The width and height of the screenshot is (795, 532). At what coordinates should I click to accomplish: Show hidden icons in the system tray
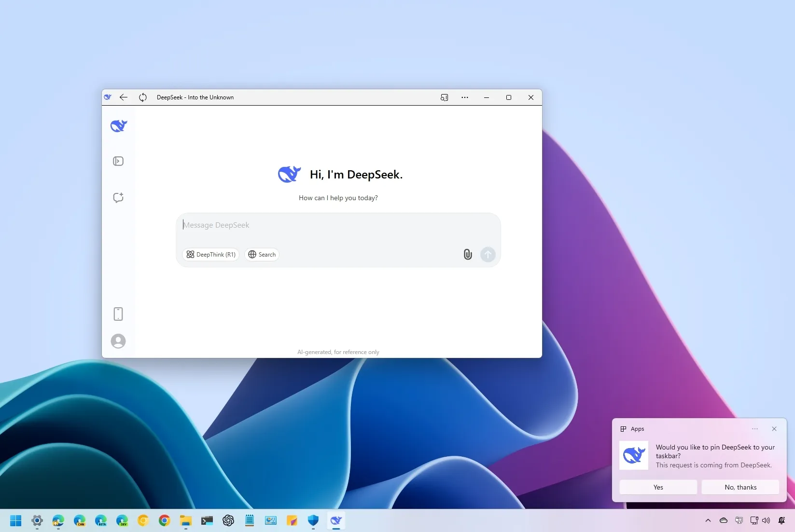coord(708,521)
